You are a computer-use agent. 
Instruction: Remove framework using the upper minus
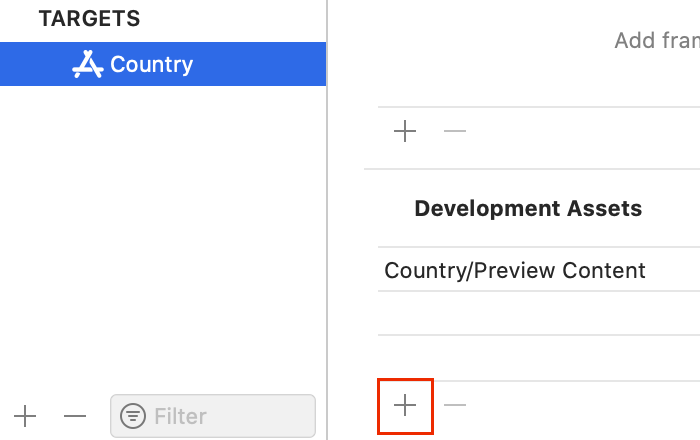pyautogui.click(x=455, y=131)
